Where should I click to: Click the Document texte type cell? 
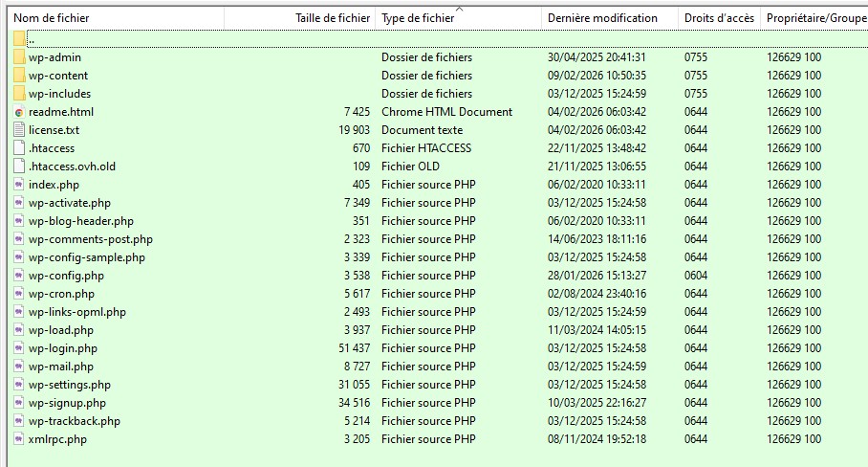point(422,130)
